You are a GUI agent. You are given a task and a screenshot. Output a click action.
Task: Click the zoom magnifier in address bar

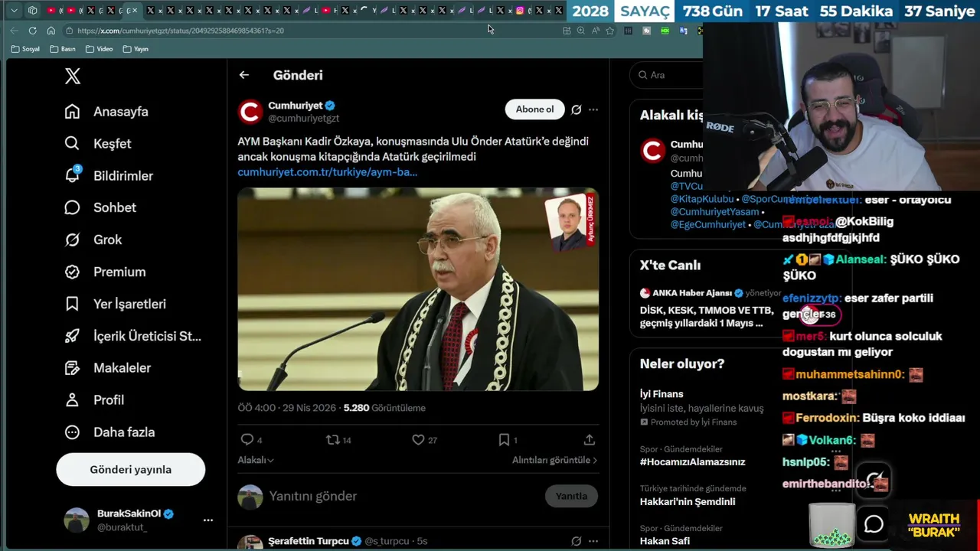pos(581,31)
